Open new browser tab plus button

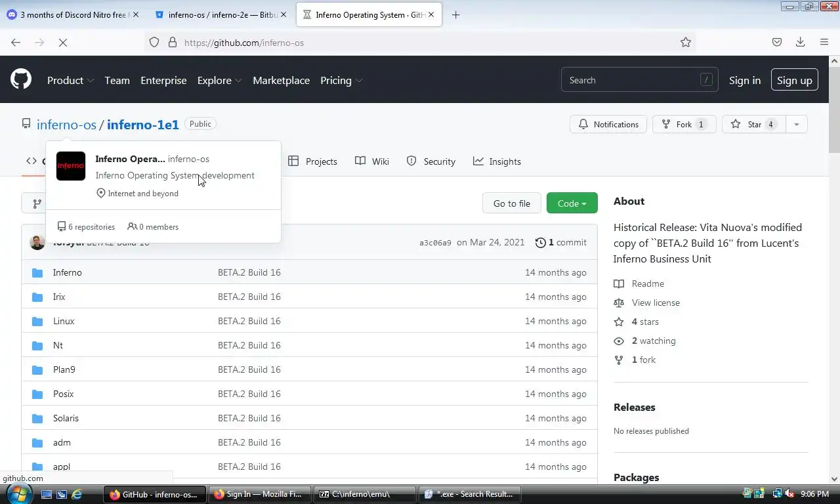pyautogui.click(x=455, y=14)
